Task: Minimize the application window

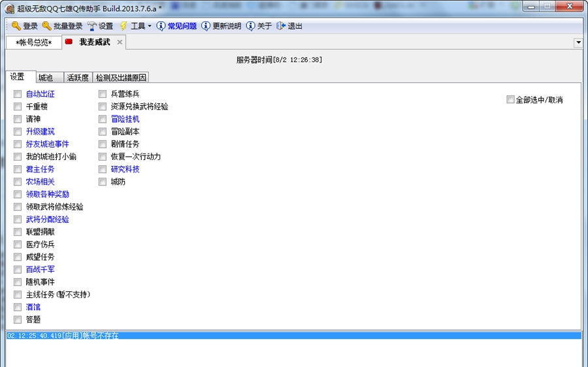Action: tap(531, 7)
